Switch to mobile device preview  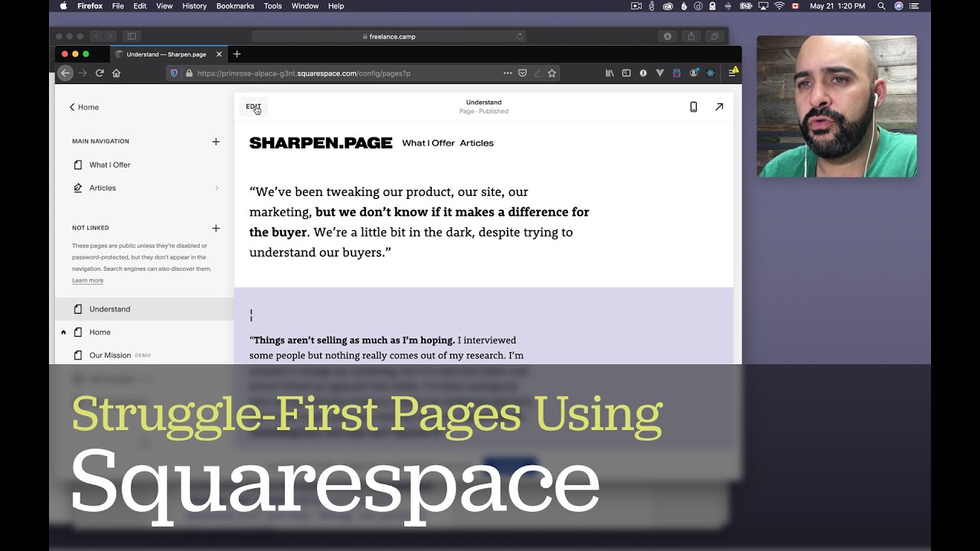coord(694,107)
